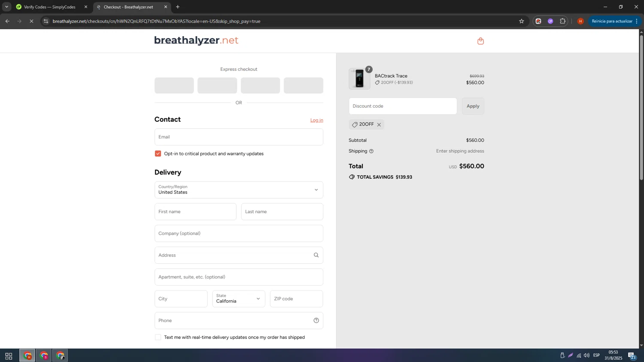Click the volume icon in system tray

click(586, 356)
